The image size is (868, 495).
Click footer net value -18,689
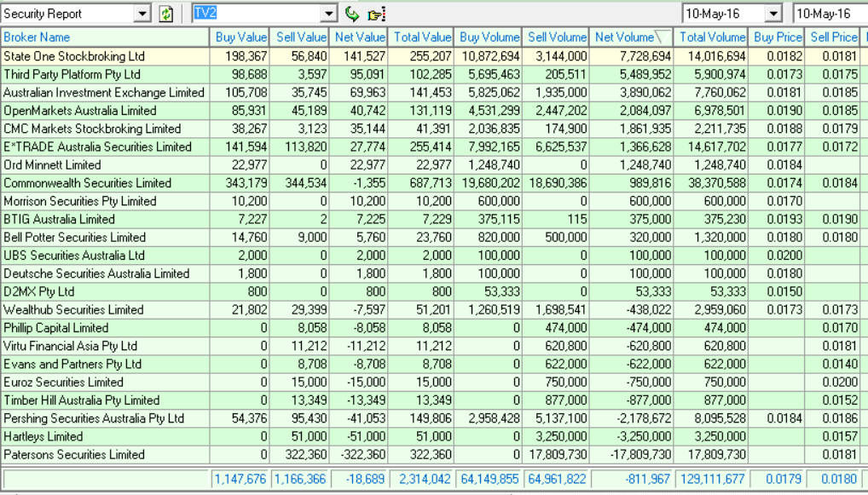365,479
